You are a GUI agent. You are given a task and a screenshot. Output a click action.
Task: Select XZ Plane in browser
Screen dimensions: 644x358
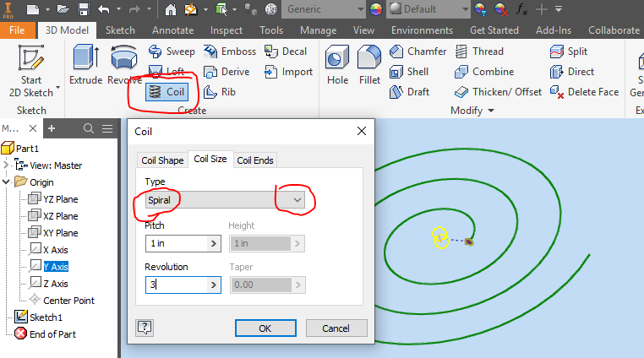pos(53,216)
